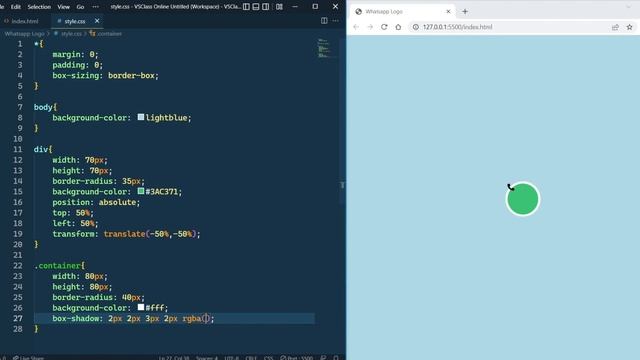Viewport: 640px width, 360px height.
Task: Split the editor right
Action: point(324,20)
